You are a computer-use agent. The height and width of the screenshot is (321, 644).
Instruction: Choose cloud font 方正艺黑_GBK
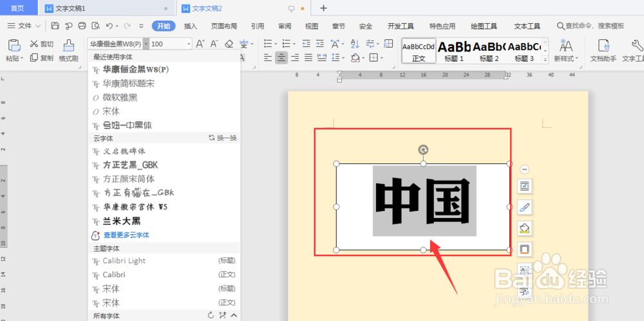(x=164, y=165)
